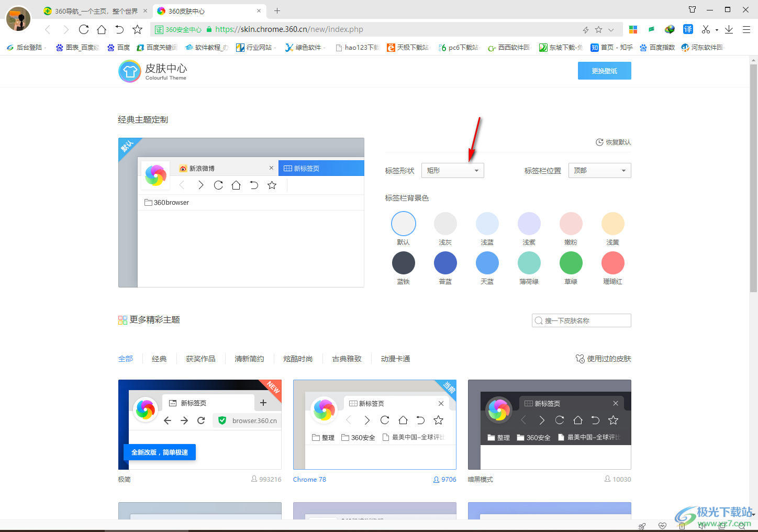Select the 获奖作品 category tab
Image resolution: width=758 pixels, height=532 pixels.
(x=200, y=359)
